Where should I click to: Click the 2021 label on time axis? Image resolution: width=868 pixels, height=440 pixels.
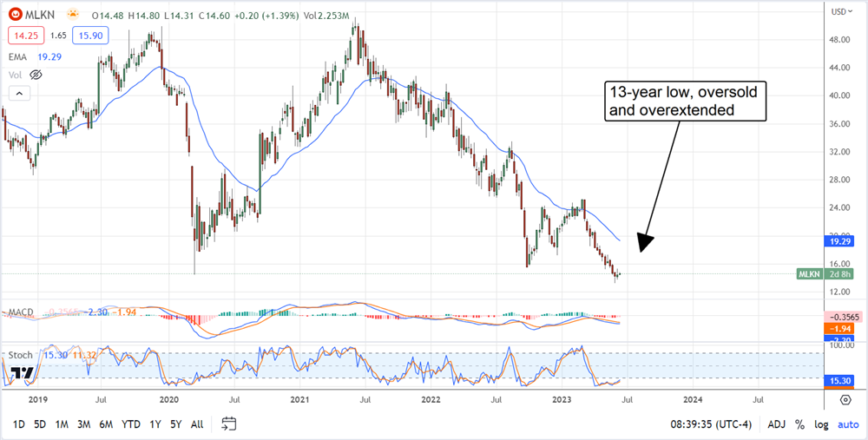tap(299, 399)
